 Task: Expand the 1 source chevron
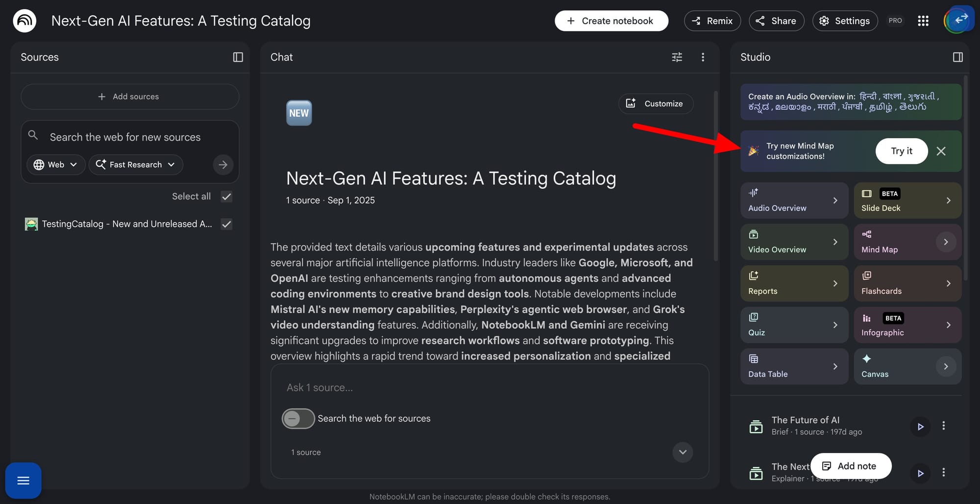[683, 452]
